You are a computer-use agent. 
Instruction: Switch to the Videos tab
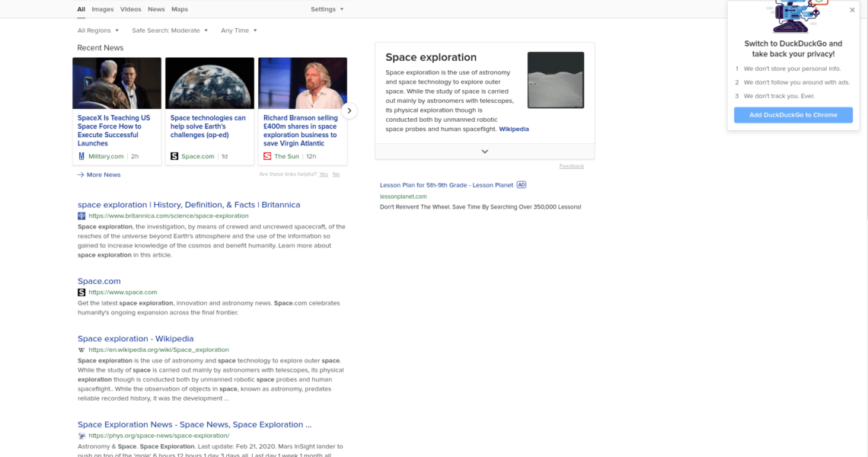click(130, 9)
